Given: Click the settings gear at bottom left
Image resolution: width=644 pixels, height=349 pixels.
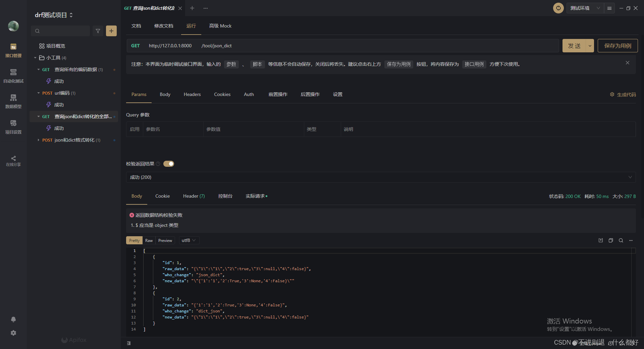Looking at the screenshot, I should (x=13, y=333).
